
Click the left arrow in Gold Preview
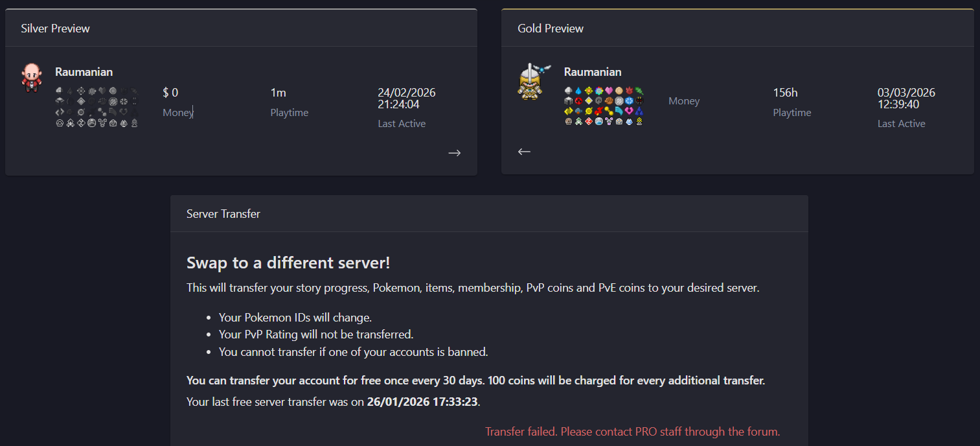coord(524,152)
